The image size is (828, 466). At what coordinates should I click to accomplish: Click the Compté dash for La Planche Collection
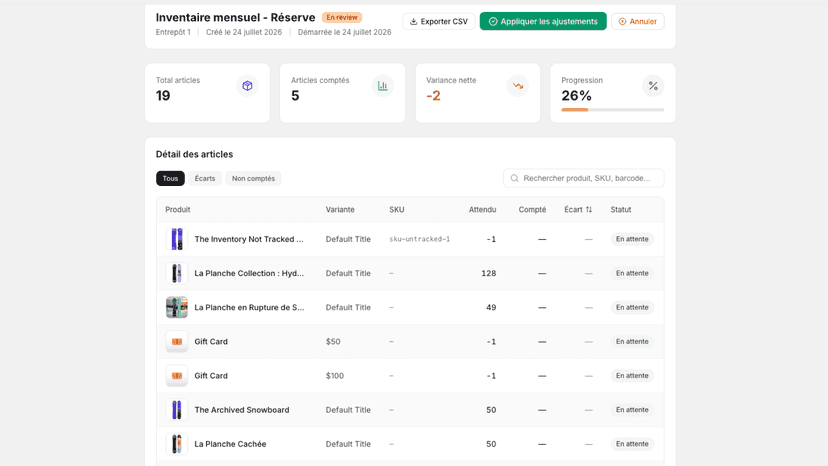point(542,273)
